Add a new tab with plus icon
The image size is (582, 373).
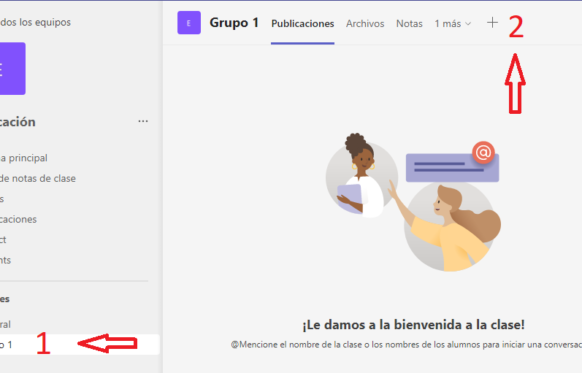tap(492, 23)
